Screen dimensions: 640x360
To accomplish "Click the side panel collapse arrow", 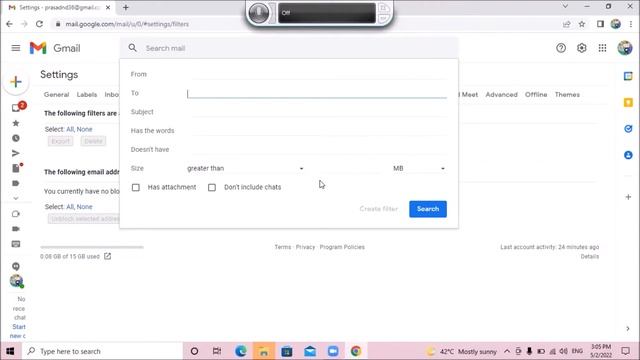I will pos(628,329).
